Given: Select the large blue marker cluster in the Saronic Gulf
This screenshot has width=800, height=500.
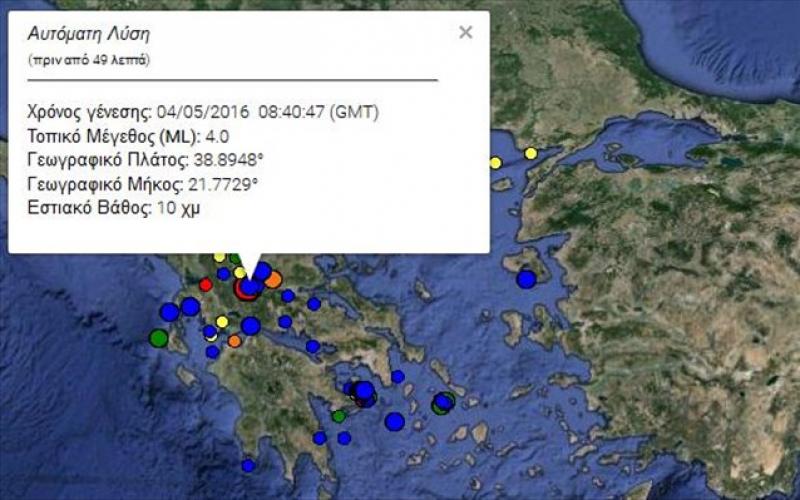Looking at the screenshot, I should (363, 393).
